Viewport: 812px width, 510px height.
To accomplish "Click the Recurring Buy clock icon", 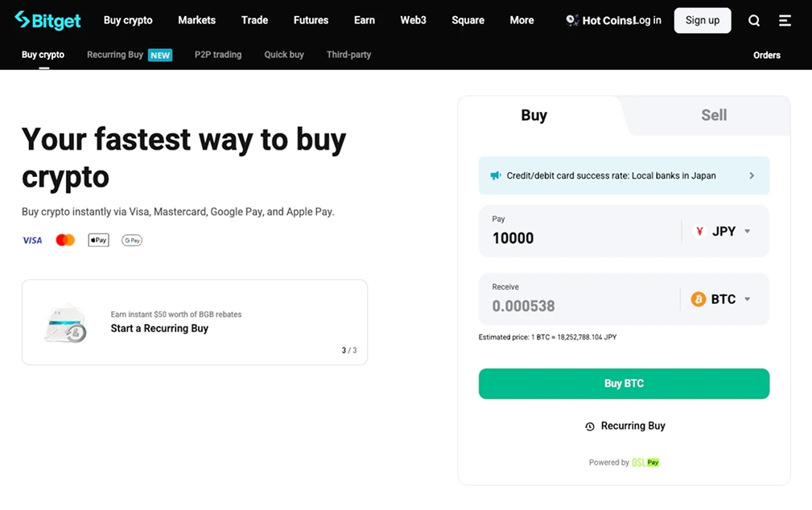I will pyautogui.click(x=590, y=426).
